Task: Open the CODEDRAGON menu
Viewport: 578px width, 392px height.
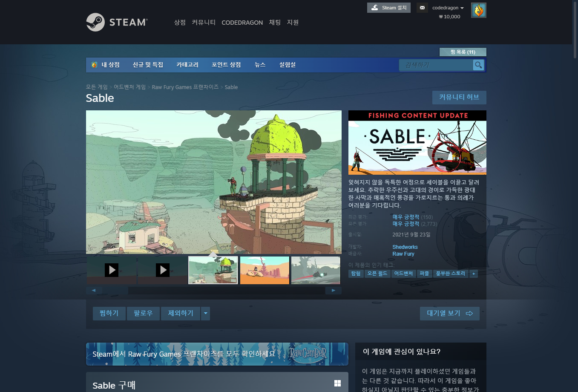Action: [x=242, y=23]
